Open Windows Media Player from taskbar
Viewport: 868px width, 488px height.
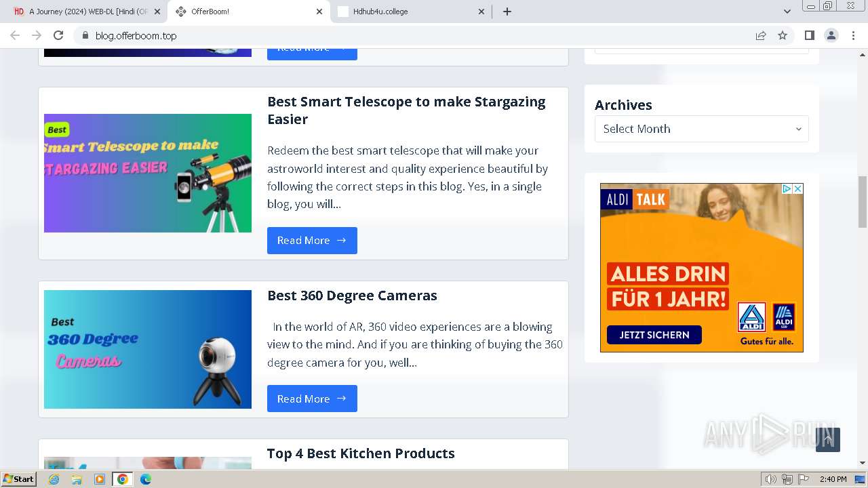point(100,479)
